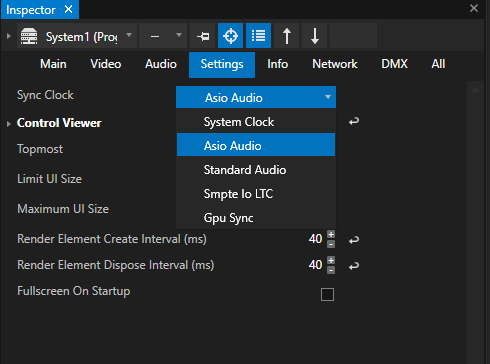Decrease Render Element Create Interval with minus
Viewport: 490px width, 364px height.
(x=331, y=244)
